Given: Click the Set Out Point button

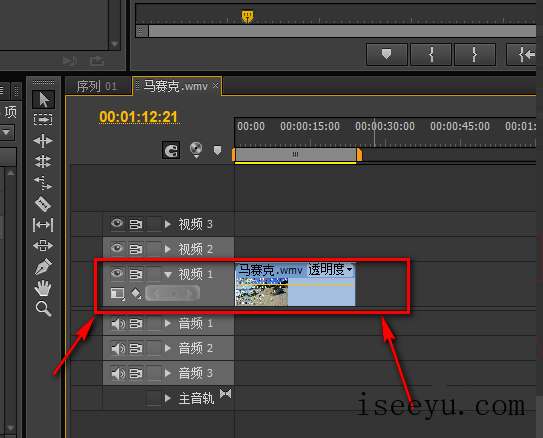Looking at the screenshot, I should pos(475,54).
